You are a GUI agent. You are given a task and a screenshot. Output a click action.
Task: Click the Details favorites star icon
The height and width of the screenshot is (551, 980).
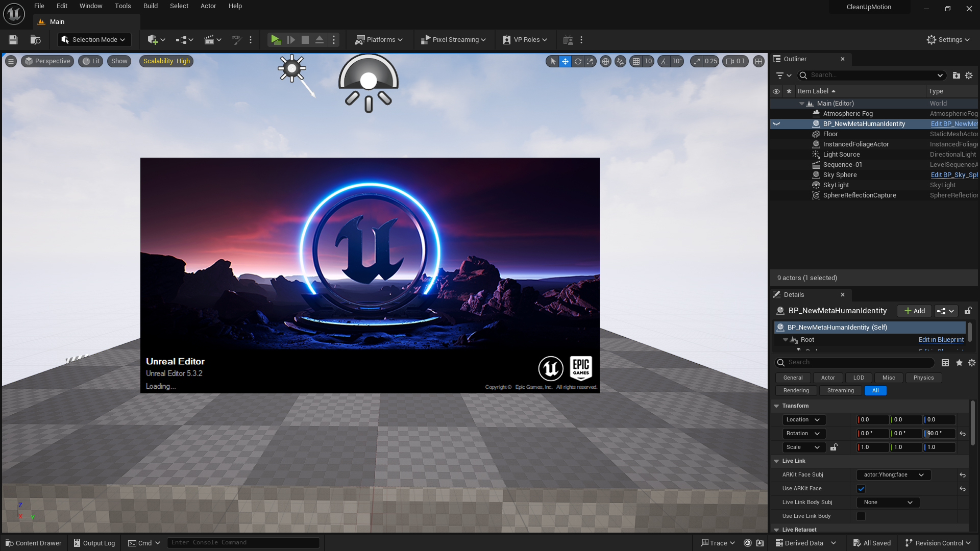tap(959, 363)
